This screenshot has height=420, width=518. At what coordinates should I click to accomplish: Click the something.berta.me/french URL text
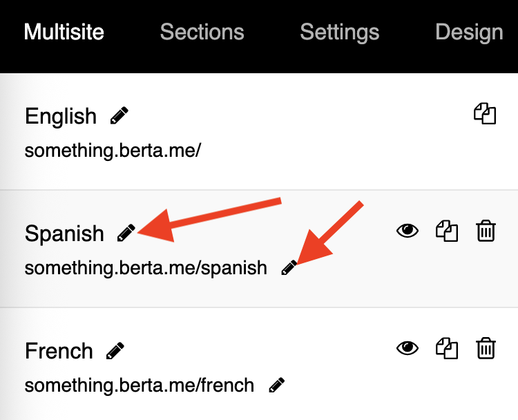point(140,385)
